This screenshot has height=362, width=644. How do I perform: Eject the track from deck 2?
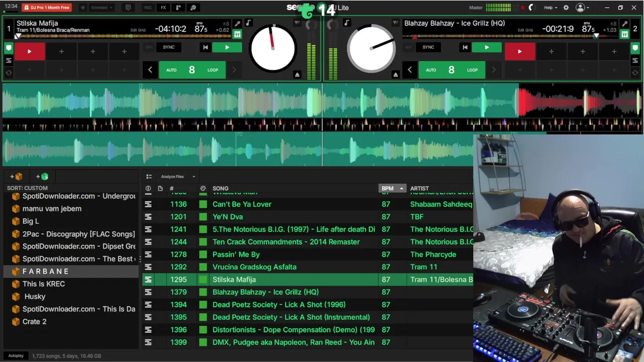tap(395, 74)
